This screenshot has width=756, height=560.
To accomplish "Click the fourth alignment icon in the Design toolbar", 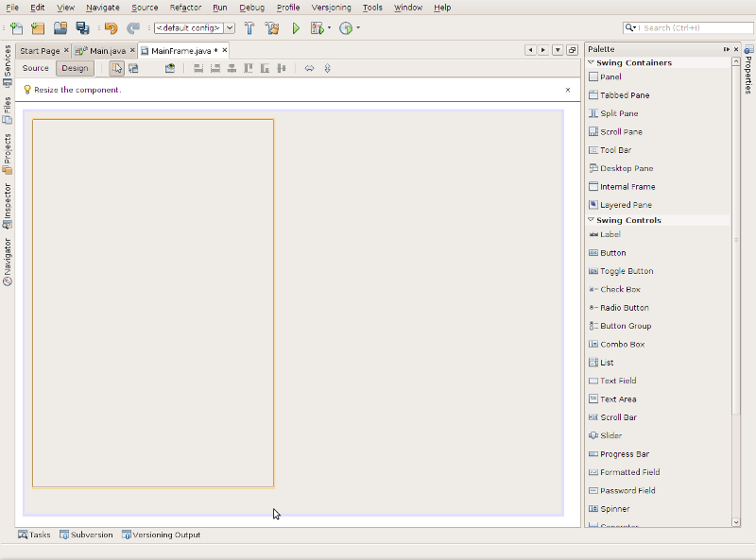I will (249, 68).
